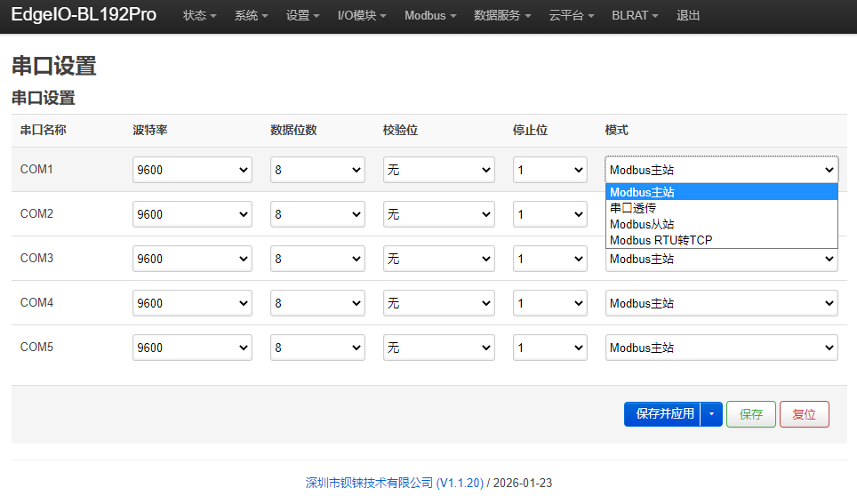
Task: Open COM3 data bits dropdown
Action: pyautogui.click(x=317, y=259)
